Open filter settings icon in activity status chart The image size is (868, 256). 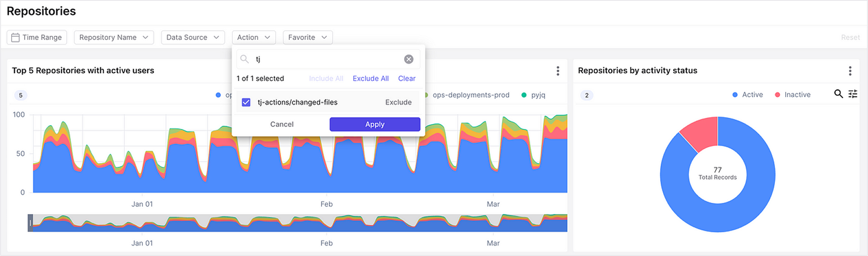[853, 94]
